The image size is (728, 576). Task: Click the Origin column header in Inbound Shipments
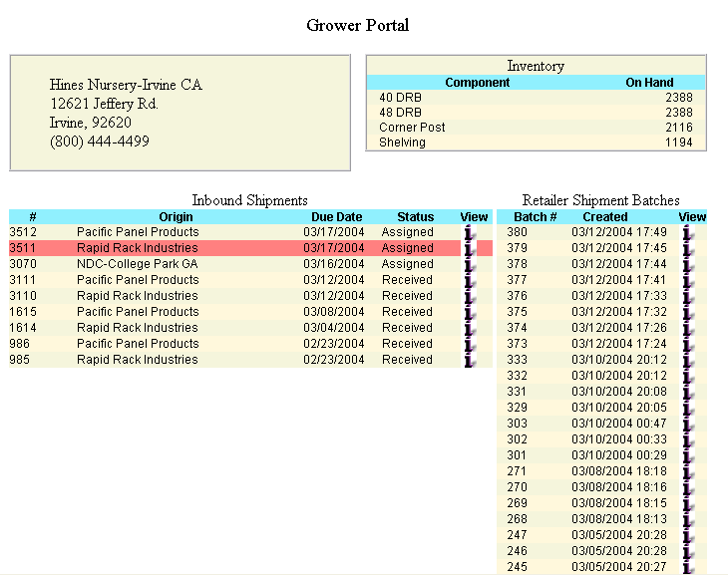tap(176, 217)
